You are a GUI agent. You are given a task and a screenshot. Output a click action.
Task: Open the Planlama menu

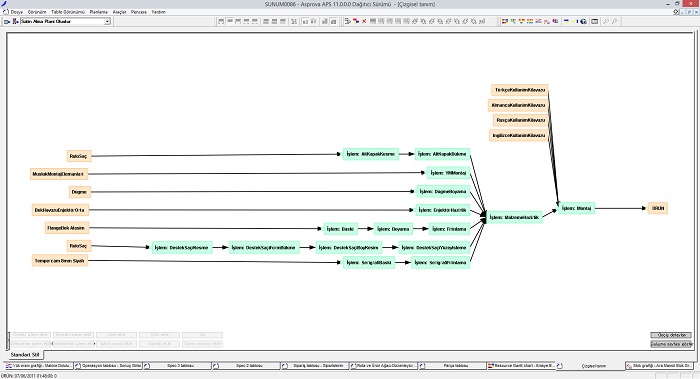99,12
